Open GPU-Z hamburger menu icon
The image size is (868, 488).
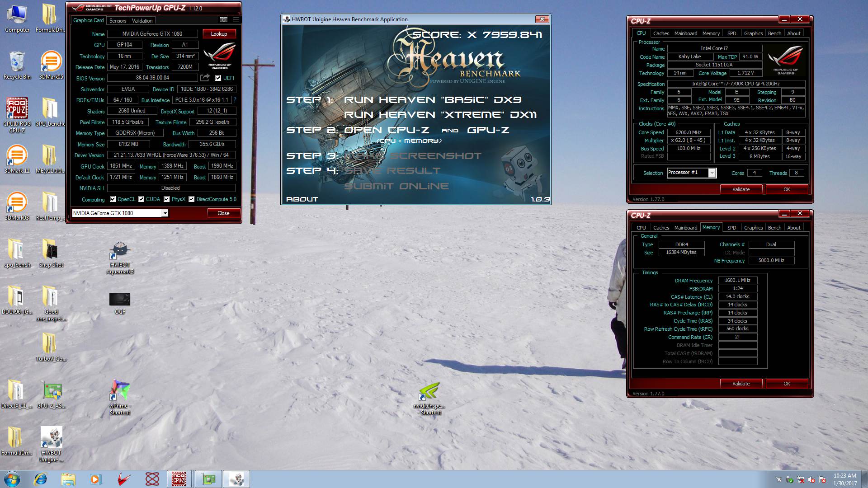(236, 20)
